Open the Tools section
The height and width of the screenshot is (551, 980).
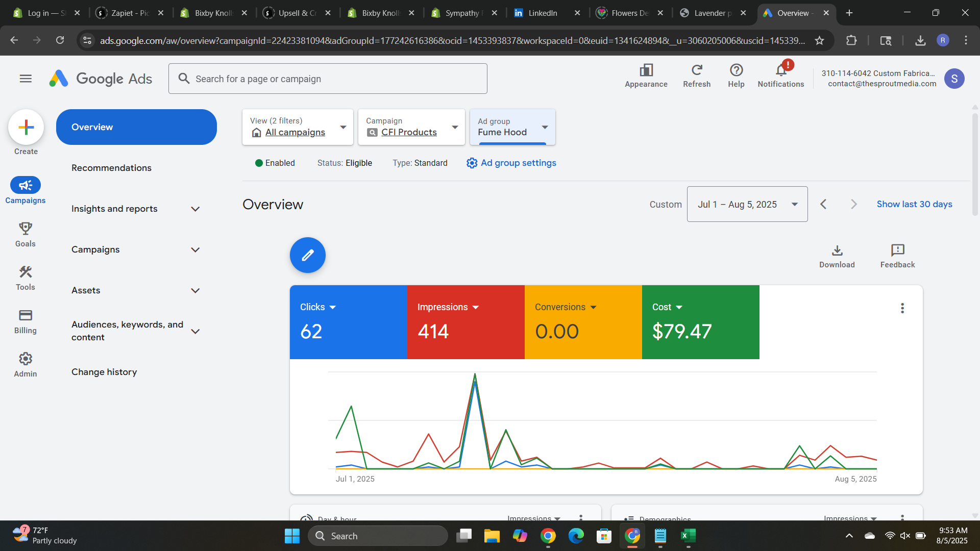click(x=25, y=278)
